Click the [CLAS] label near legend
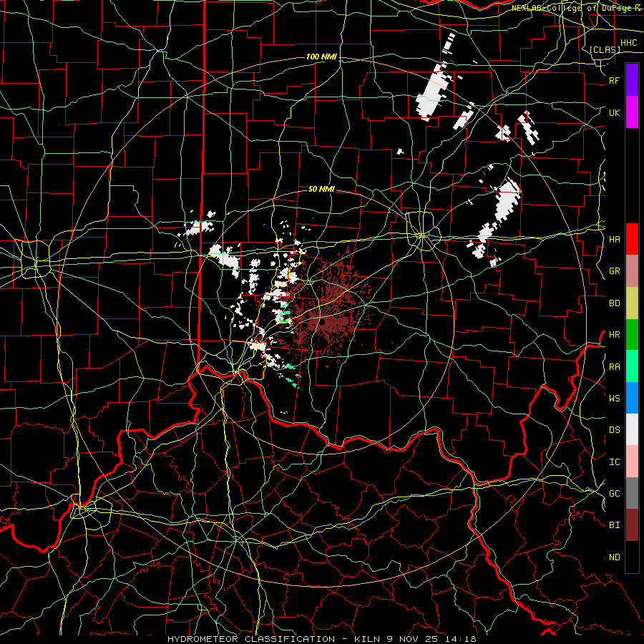 (605, 49)
